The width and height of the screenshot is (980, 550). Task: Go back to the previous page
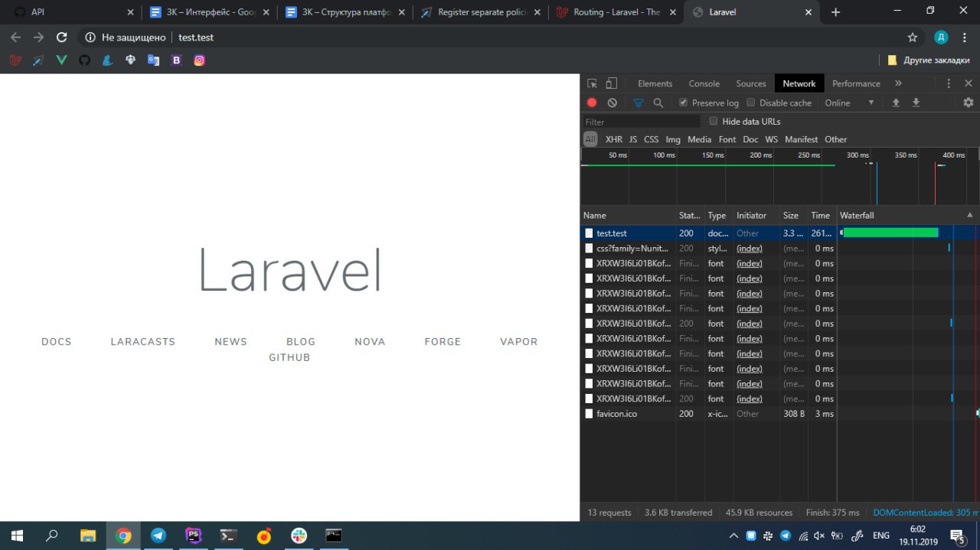[15, 37]
